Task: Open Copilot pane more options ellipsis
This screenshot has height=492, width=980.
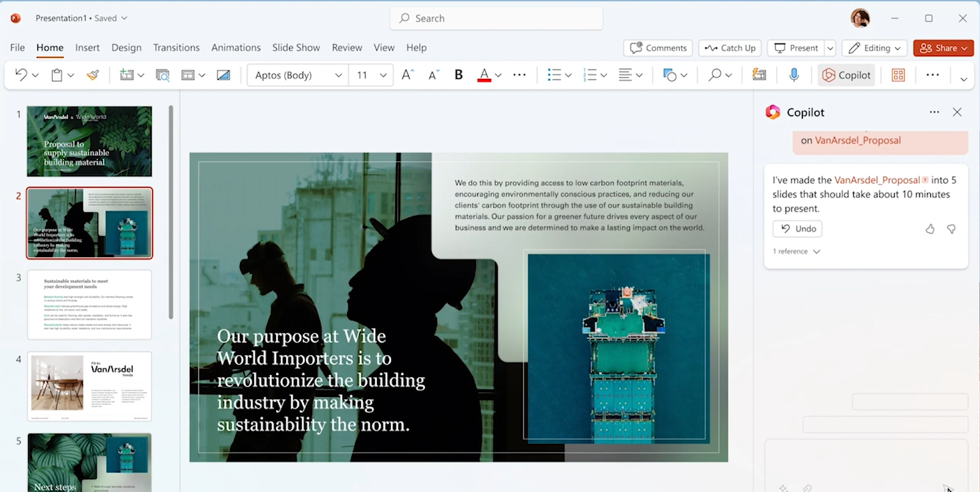Action: click(935, 112)
